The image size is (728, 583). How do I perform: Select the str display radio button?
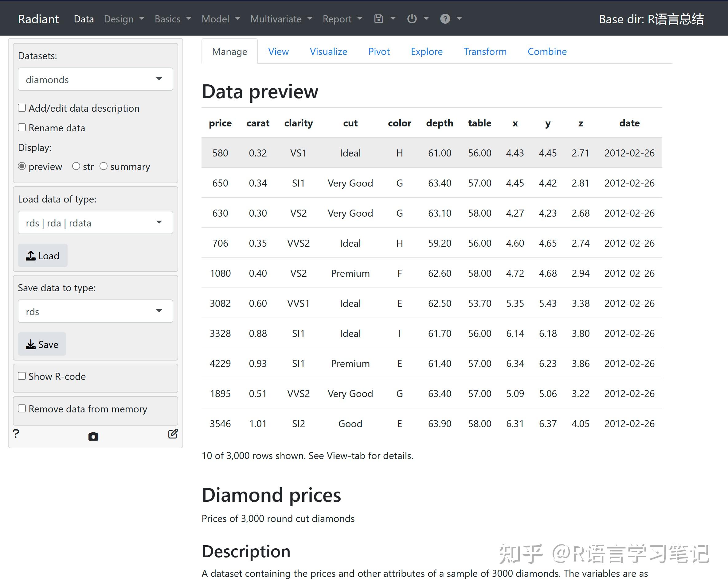pyautogui.click(x=76, y=166)
